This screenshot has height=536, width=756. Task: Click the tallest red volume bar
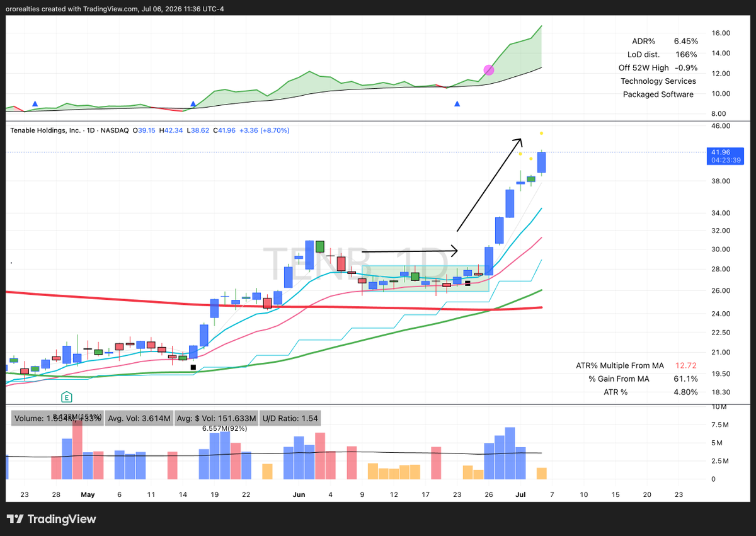click(77, 448)
